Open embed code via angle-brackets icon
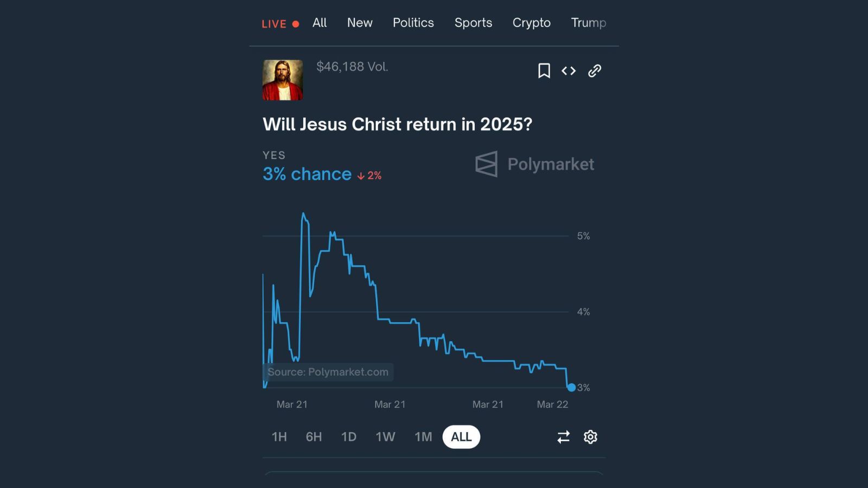The height and width of the screenshot is (488, 868). [569, 71]
